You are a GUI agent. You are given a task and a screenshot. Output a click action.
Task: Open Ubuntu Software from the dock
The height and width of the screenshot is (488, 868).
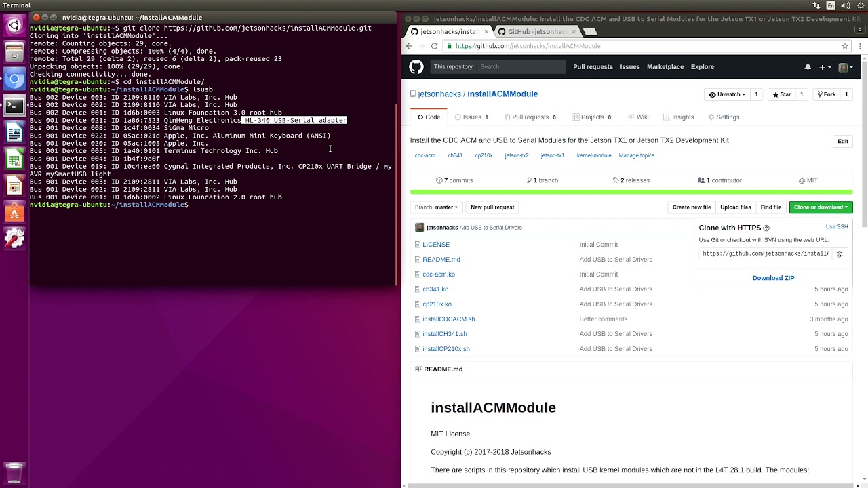click(14, 211)
